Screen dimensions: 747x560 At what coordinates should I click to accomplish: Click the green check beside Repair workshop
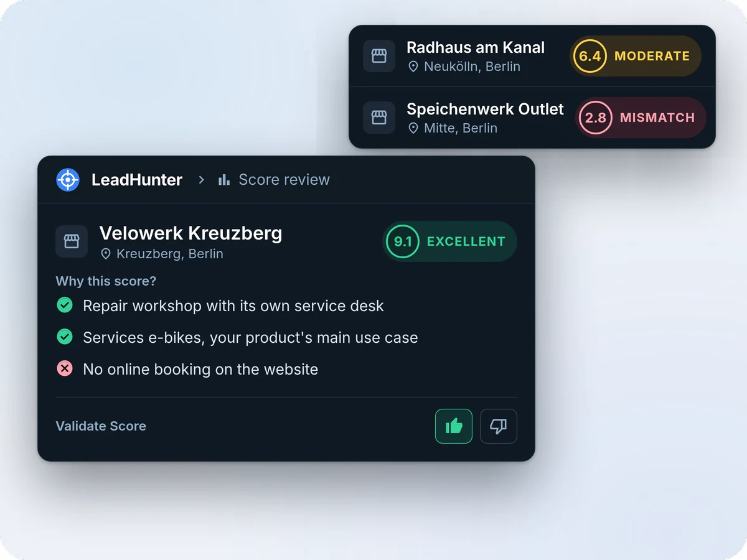pyautogui.click(x=65, y=305)
